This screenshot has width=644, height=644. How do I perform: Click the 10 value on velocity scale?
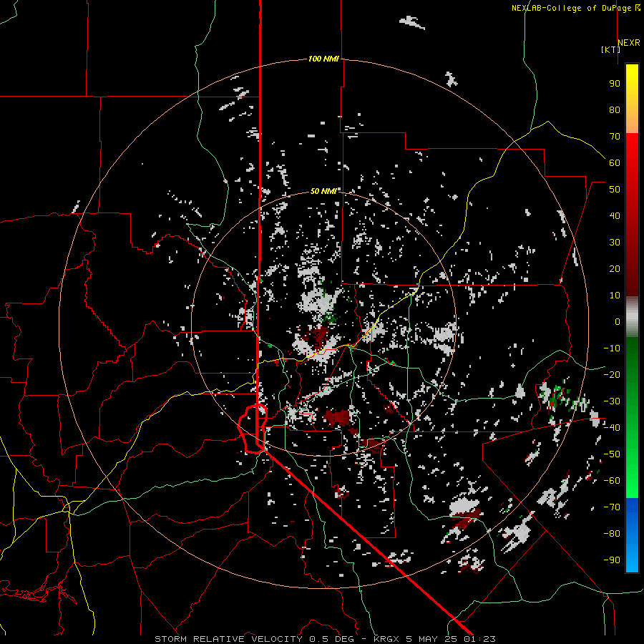coord(615,296)
